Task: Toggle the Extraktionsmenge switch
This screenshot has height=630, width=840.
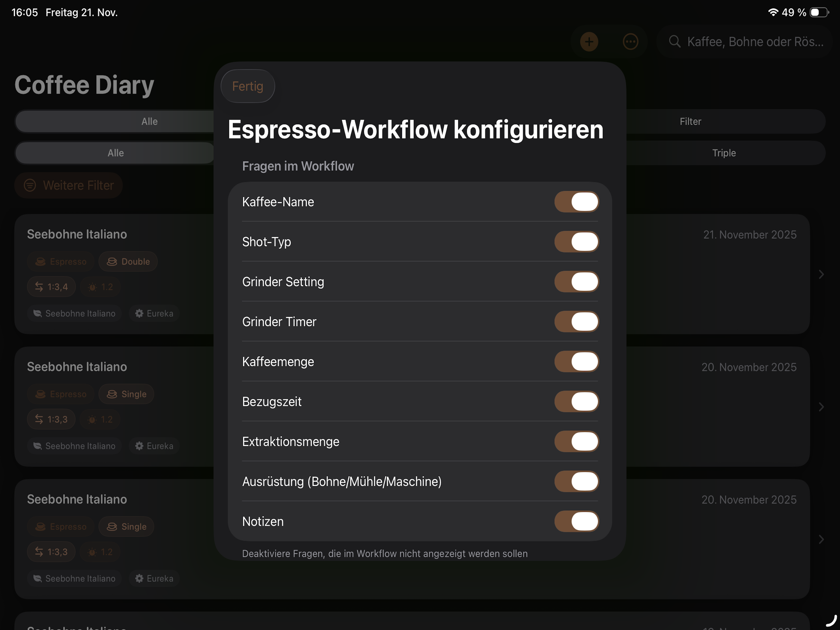Action: click(x=577, y=441)
